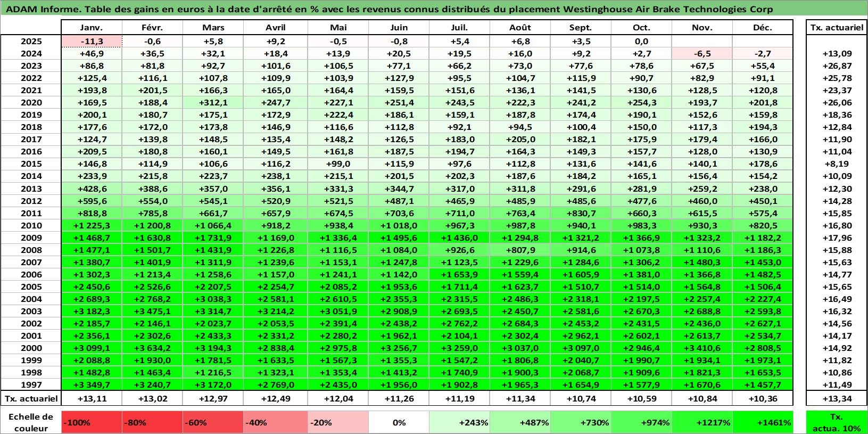Click the +10,36 Tx. actuariel for Déc.
The width and height of the screenshot is (868, 434).
(763, 398)
